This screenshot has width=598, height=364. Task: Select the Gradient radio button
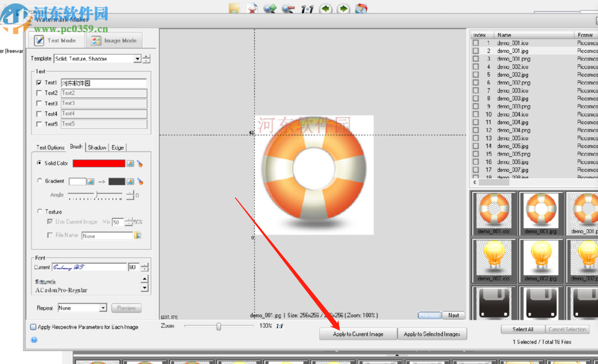pyautogui.click(x=39, y=181)
